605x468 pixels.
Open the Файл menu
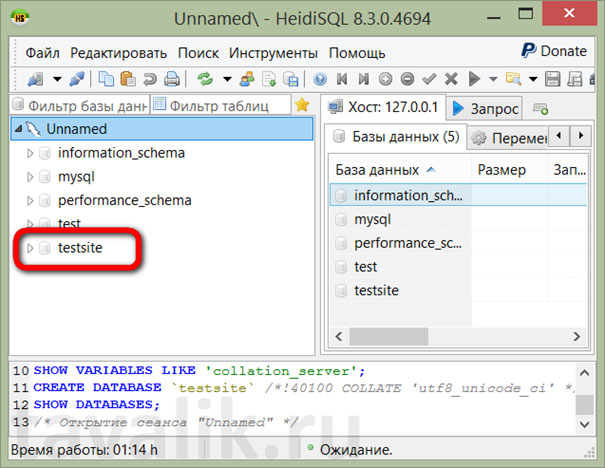42,53
